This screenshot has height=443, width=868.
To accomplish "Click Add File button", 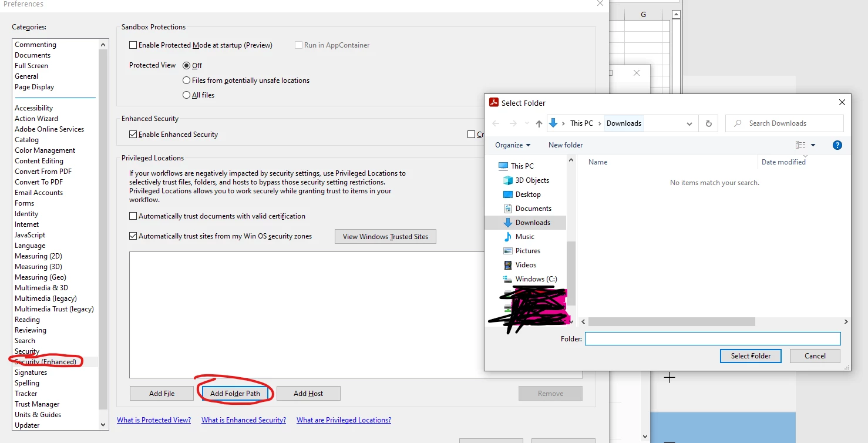I will coord(162,394).
